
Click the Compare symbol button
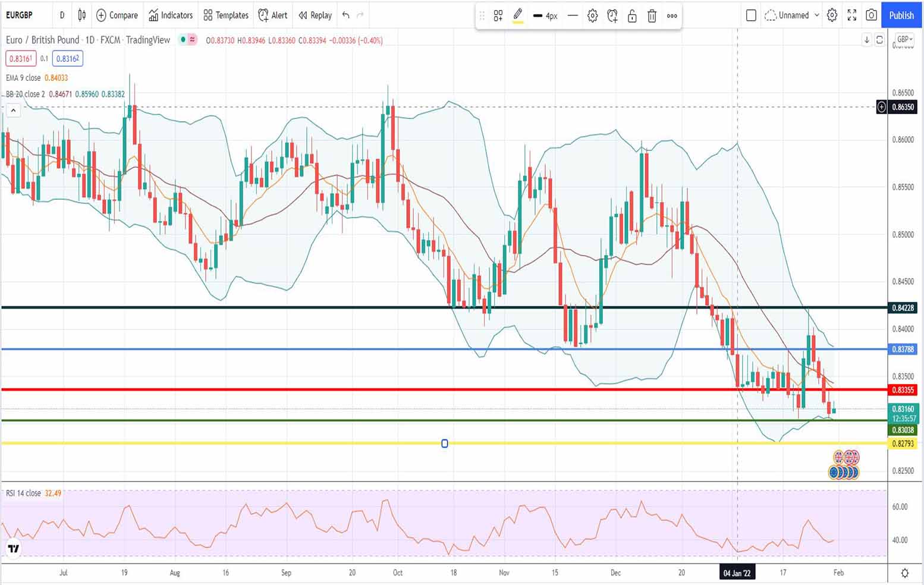pyautogui.click(x=117, y=15)
